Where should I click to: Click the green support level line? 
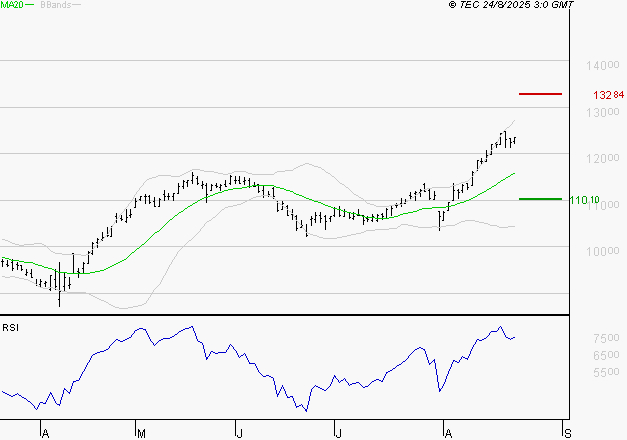tap(540, 199)
